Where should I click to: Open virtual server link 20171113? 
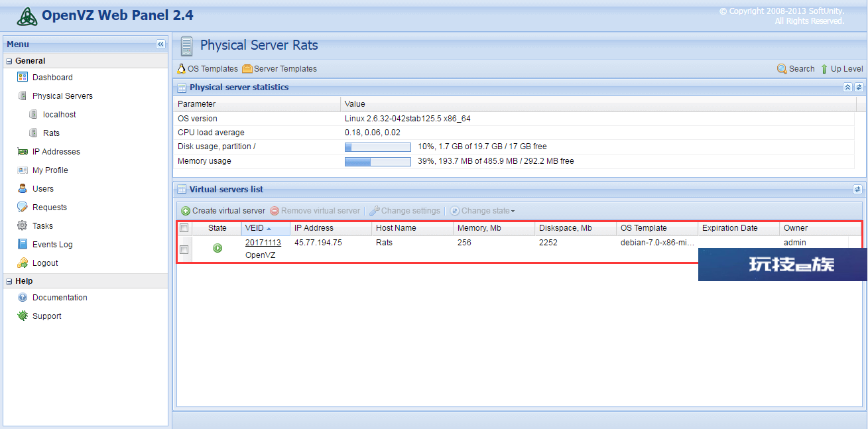[263, 243]
